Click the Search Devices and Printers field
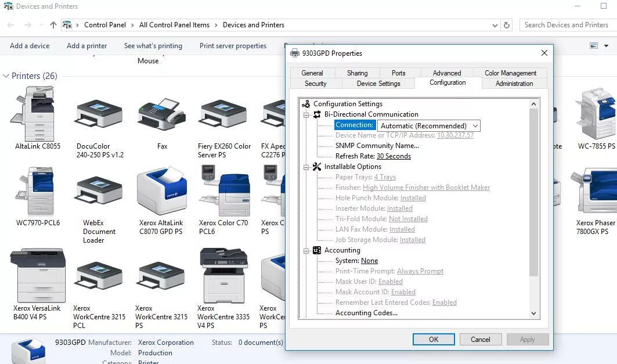617x364 pixels. coord(566,24)
